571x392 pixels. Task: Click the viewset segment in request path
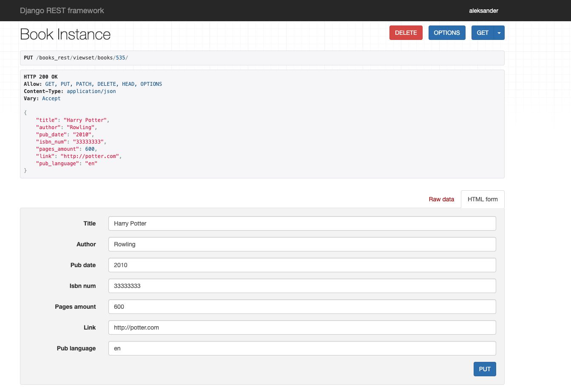pyautogui.click(x=84, y=58)
